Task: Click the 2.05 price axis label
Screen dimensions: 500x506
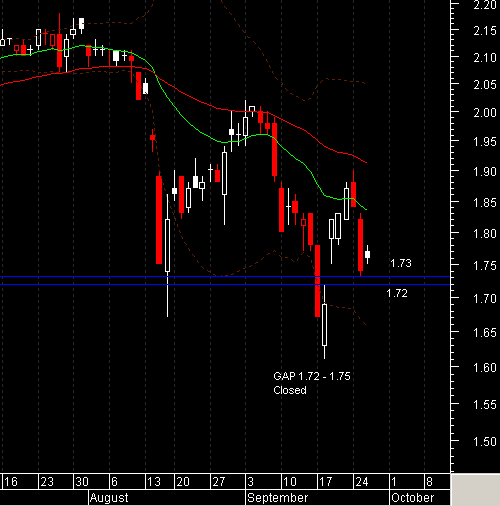Action: pos(485,85)
